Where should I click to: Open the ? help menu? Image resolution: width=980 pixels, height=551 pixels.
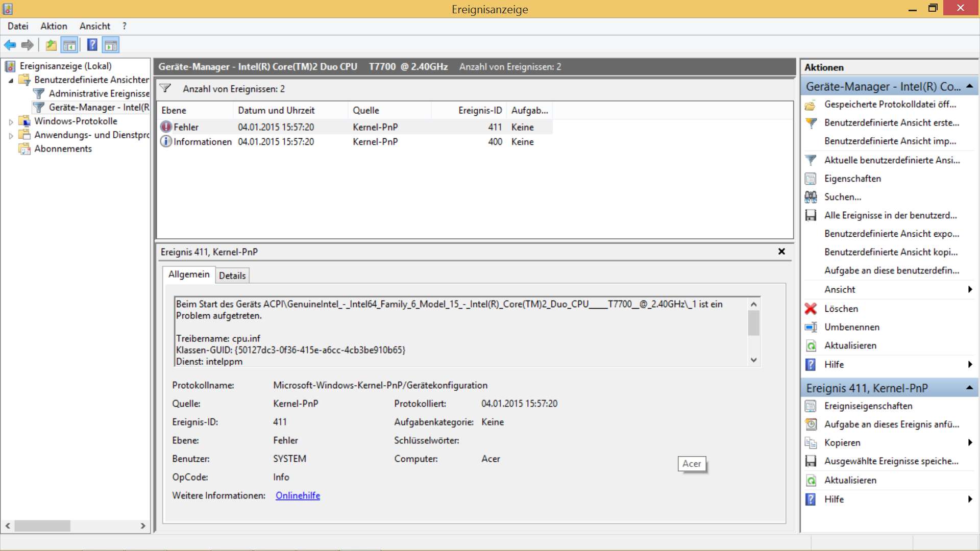(x=124, y=26)
